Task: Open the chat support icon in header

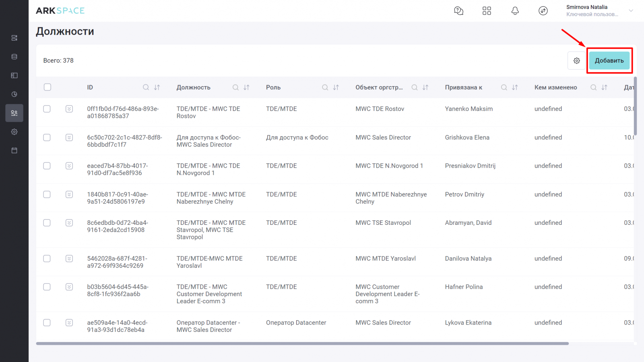Action: 458,11
